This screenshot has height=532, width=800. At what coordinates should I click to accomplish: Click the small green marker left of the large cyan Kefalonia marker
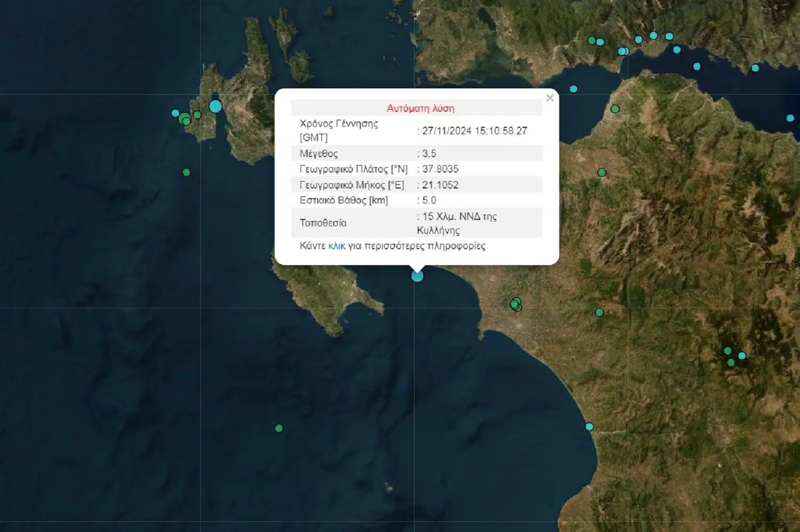tap(197, 114)
